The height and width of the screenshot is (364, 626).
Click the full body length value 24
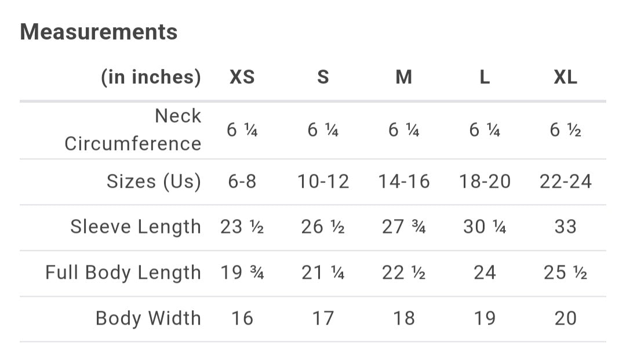[485, 272]
